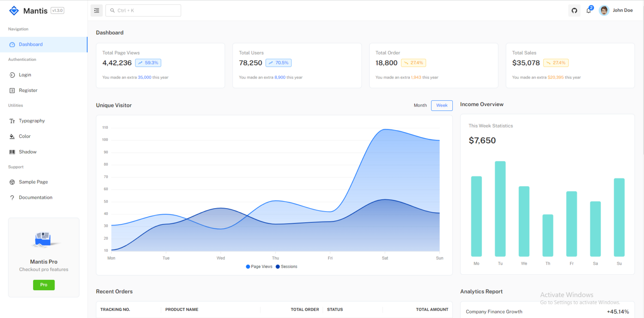Collapse the sidebar with the hamburger icon

point(96,10)
